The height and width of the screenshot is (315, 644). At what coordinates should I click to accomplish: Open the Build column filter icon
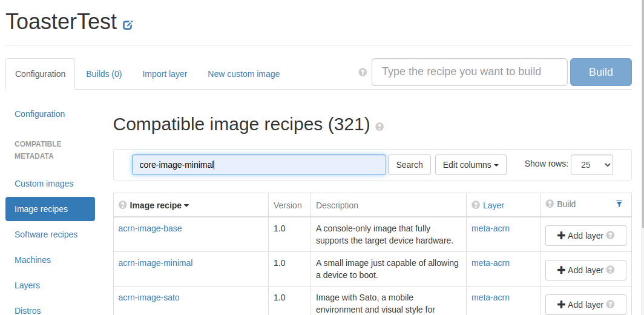(x=619, y=204)
